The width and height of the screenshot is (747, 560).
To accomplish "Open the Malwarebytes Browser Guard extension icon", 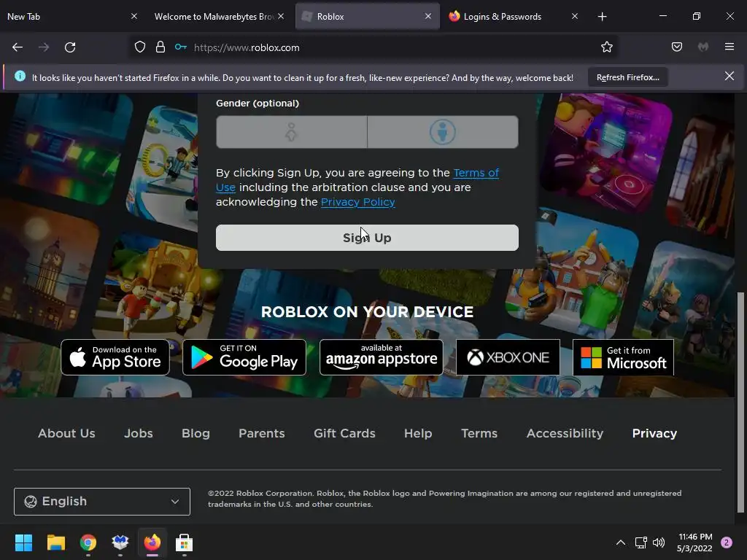I will pos(703,47).
